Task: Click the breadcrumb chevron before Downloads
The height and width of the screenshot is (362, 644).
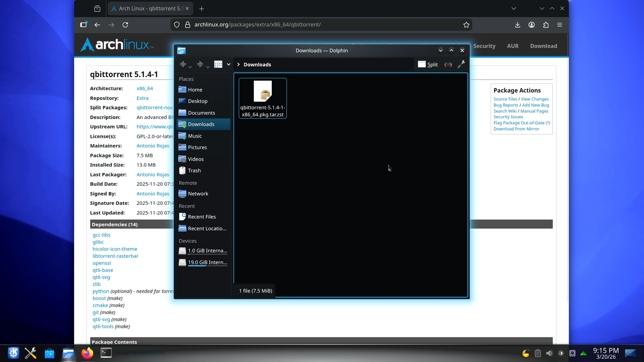Action: pyautogui.click(x=238, y=64)
